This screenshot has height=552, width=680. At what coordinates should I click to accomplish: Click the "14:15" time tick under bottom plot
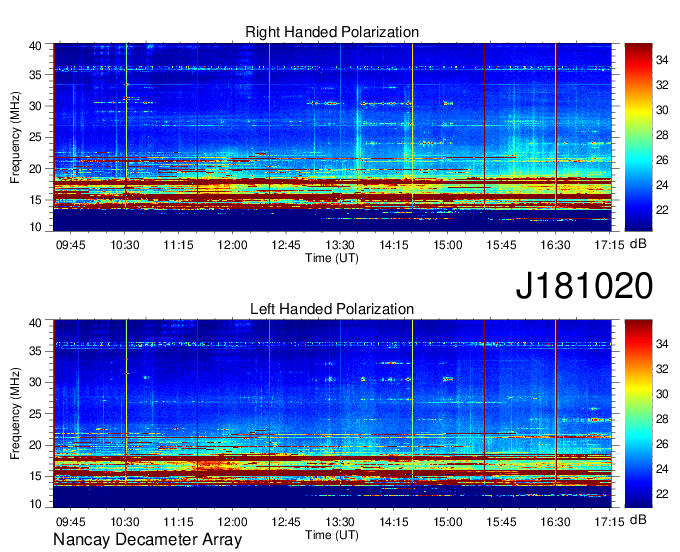[394, 522]
